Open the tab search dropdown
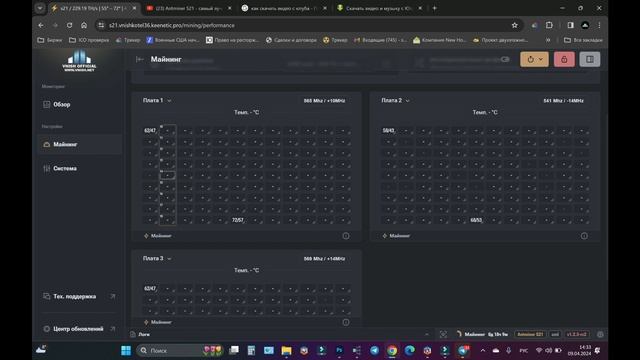The height and width of the screenshot is (360, 640). click(x=40, y=8)
